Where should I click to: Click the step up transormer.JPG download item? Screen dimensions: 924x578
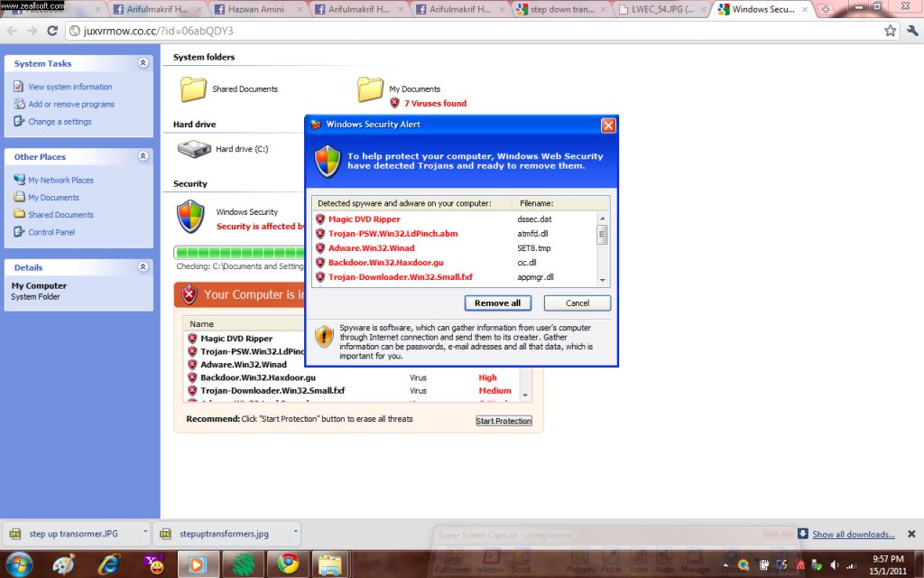tap(74, 534)
